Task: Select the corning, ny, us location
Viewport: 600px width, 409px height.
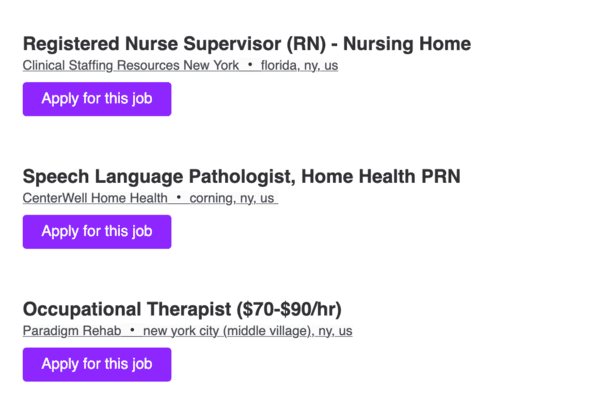Action: tap(232, 198)
